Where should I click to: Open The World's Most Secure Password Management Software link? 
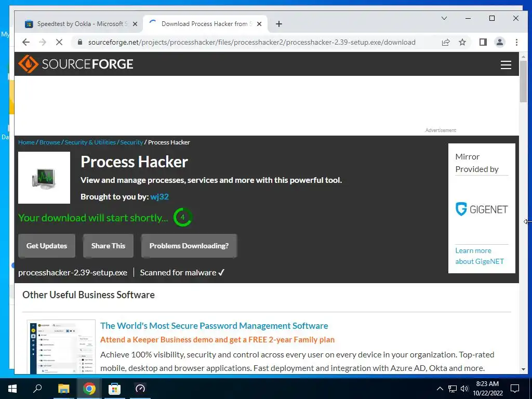pyautogui.click(x=214, y=326)
